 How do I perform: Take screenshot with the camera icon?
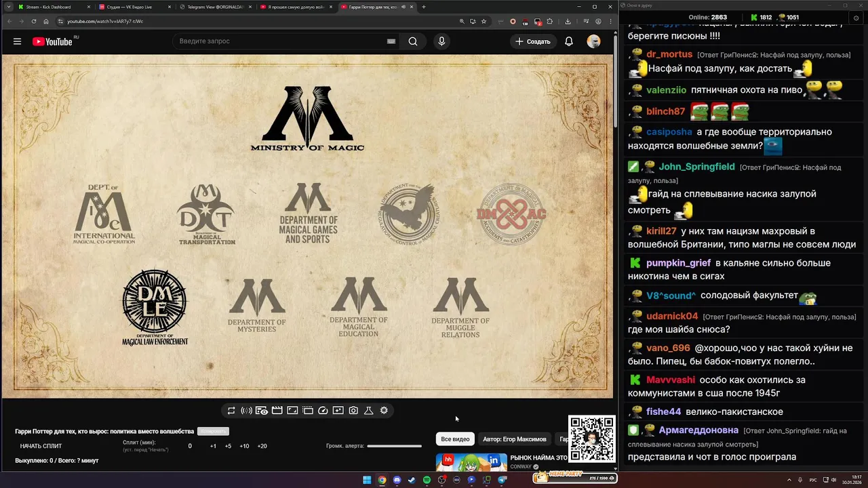tap(353, 411)
